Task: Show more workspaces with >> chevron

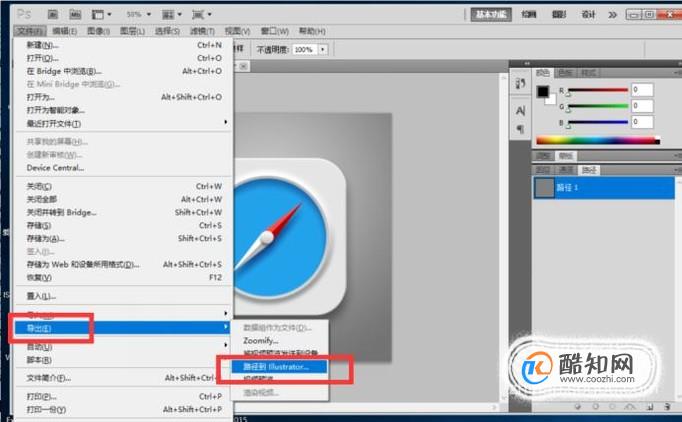Action: (612, 15)
